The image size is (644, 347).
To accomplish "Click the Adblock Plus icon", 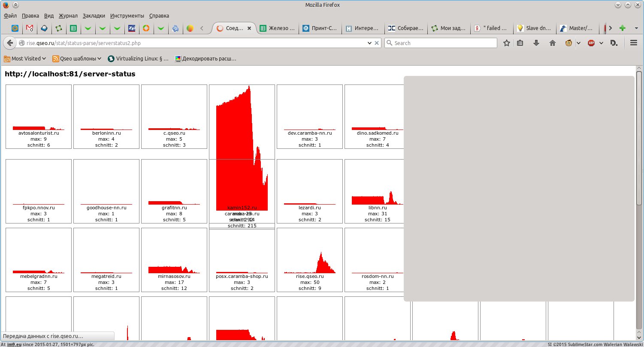I will pyautogui.click(x=591, y=43).
